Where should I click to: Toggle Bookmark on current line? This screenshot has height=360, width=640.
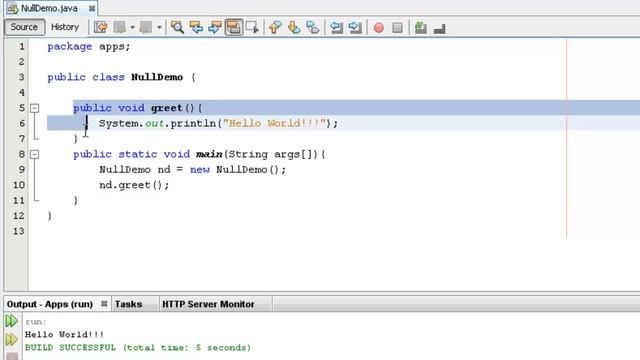click(x=313, y=27)
